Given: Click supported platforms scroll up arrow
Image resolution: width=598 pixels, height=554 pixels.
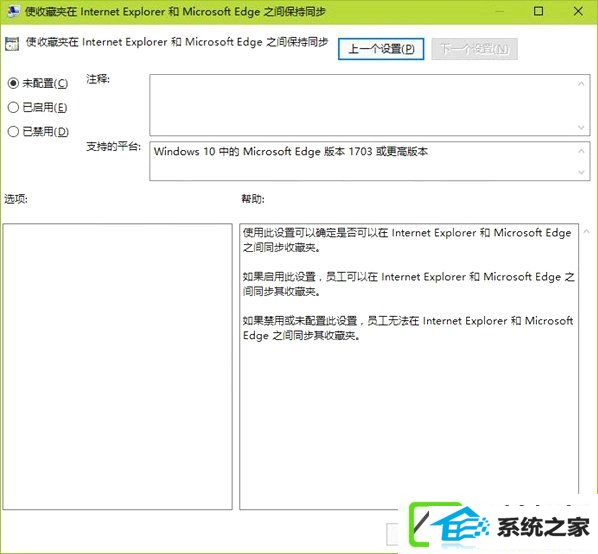Looking at the screenshot, I should point(581,151).
